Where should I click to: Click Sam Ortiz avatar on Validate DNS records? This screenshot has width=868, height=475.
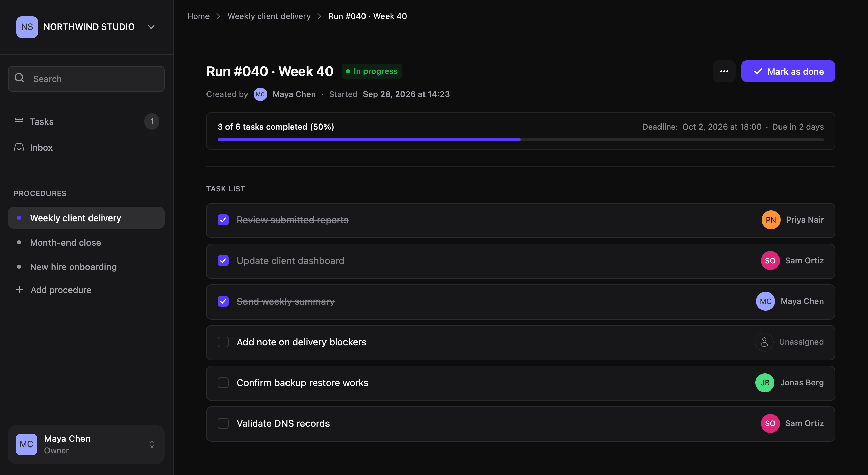click(770, 423)
